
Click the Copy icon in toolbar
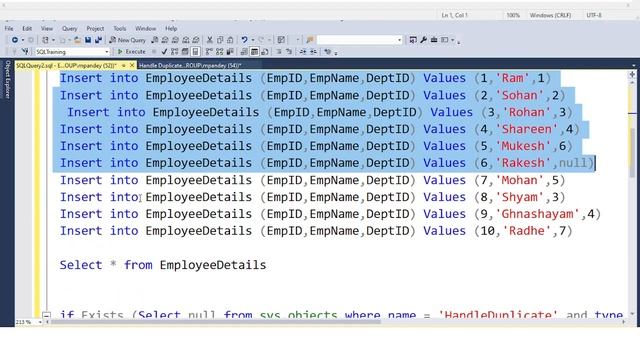[x=220, y=40]
